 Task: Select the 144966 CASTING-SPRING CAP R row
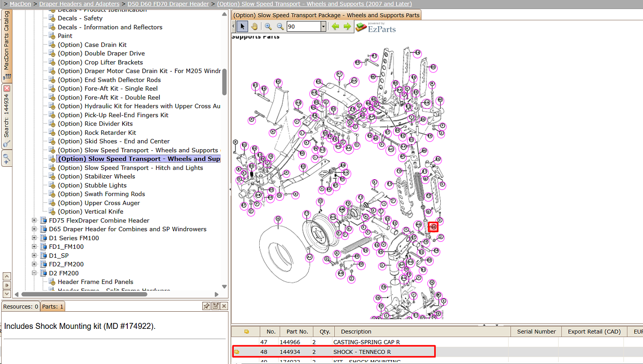tap(437, 342)
